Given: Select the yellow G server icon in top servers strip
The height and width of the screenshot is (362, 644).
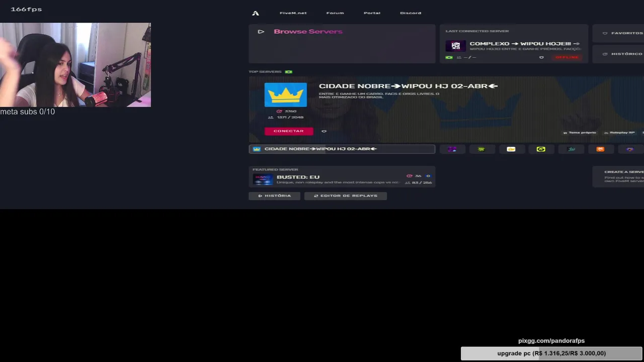Looking at the screenshot, I should coord(541,149).
